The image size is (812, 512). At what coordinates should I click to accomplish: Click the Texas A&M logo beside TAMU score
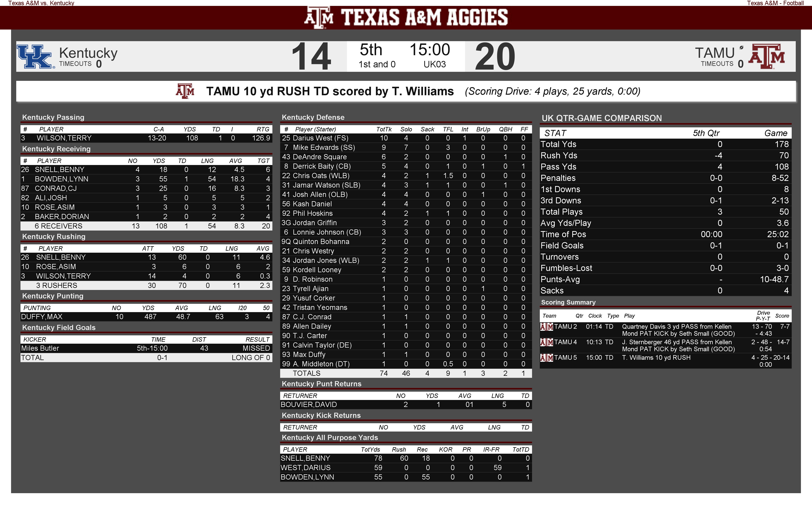pyautogui.click(x=766, y=56)
